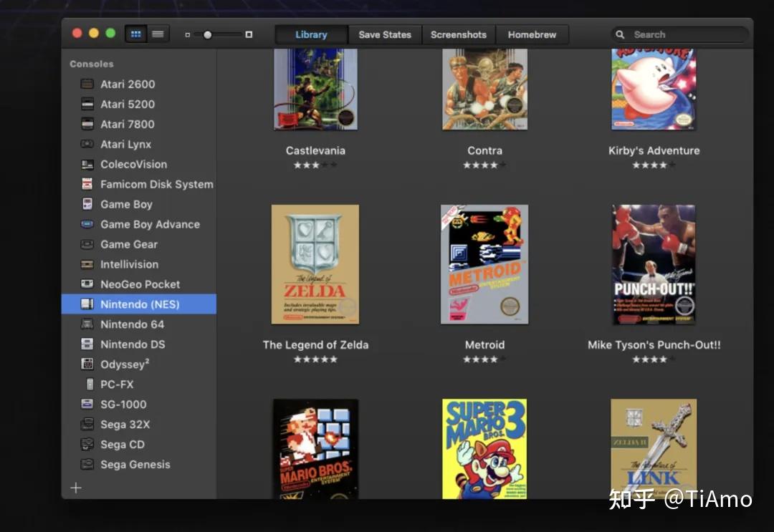Select the Game Boy Advance icon

pyautogui.click(x=87, y=224)
